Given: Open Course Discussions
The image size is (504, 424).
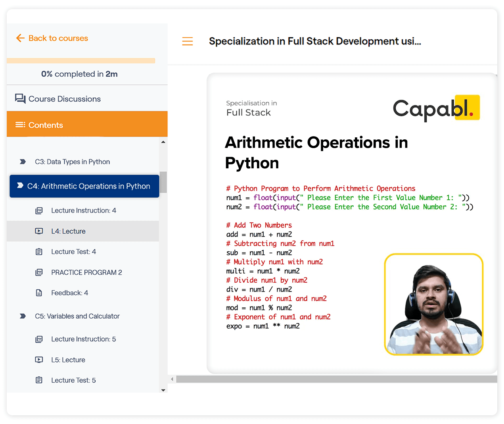Looking at the screenshot, I should (x=65, y=99).
